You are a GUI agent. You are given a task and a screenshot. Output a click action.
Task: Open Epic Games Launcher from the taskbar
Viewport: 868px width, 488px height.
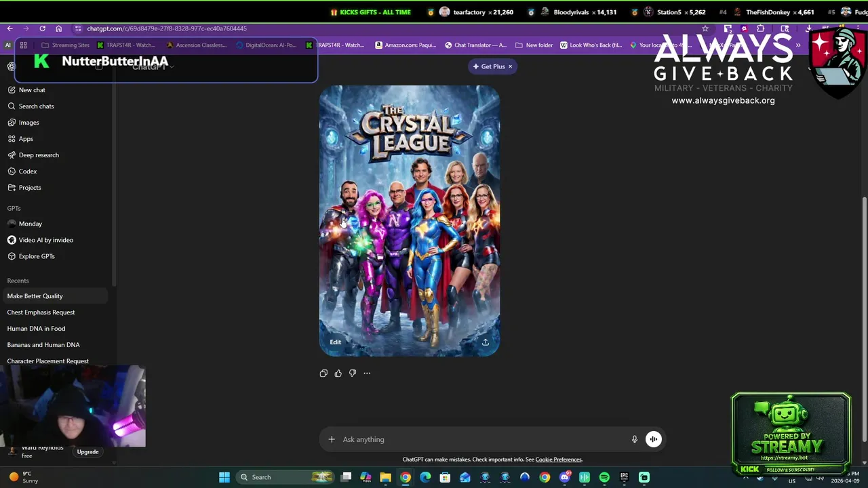624,477
